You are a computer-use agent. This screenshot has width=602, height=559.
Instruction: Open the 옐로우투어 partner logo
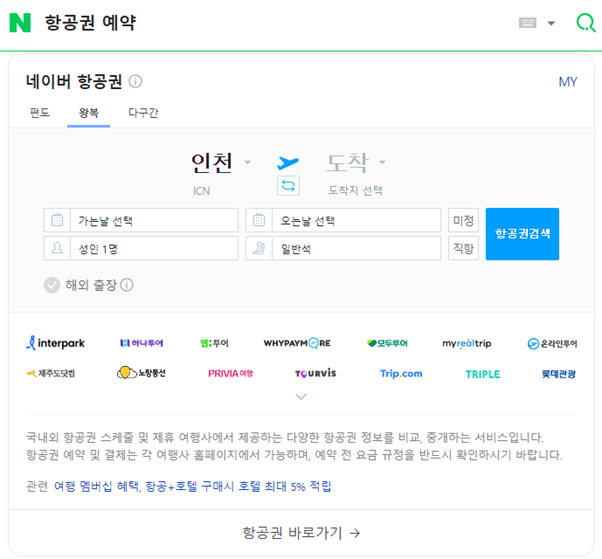coord(214,343)
